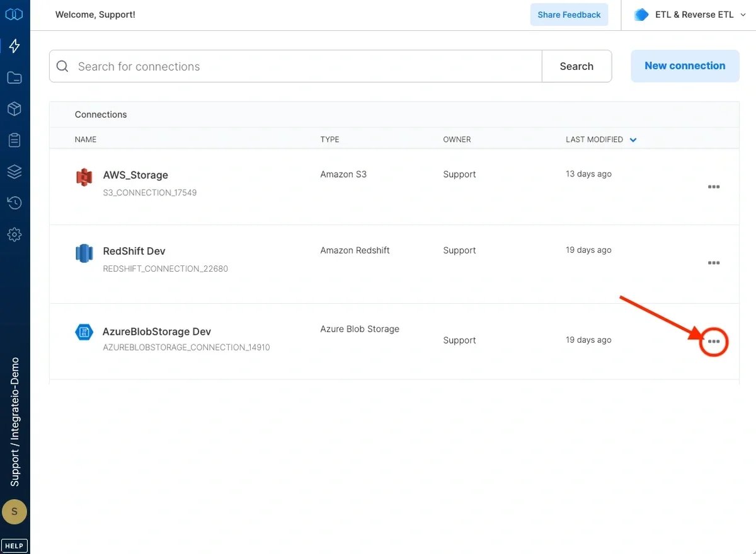This screenshot has height=554, width=756.
Task: Click the Support owner for AzureBlobStorage Dev
Action: pyautogui.click(x=459, y=340)
